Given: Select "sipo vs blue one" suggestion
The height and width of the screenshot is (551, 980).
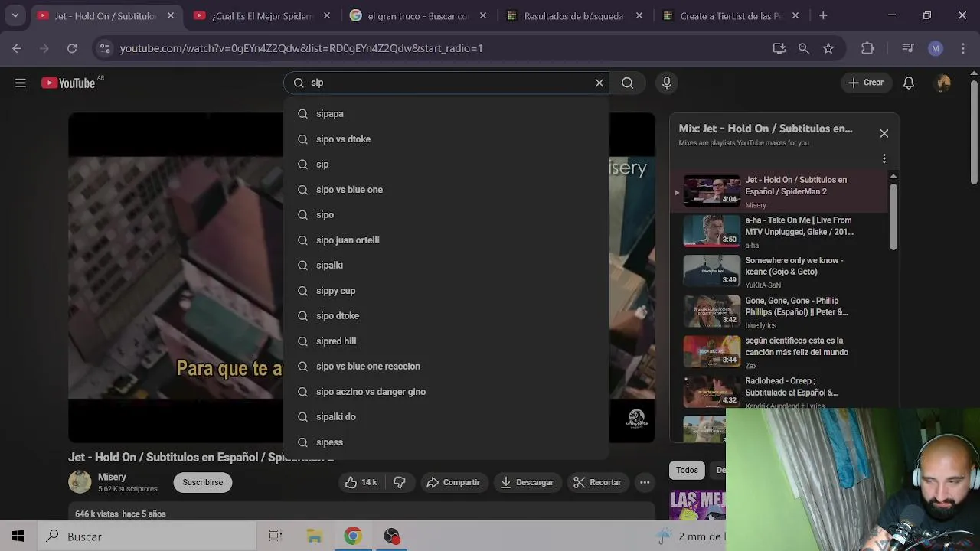Looking at the screenshot, I should click(446, 189).
